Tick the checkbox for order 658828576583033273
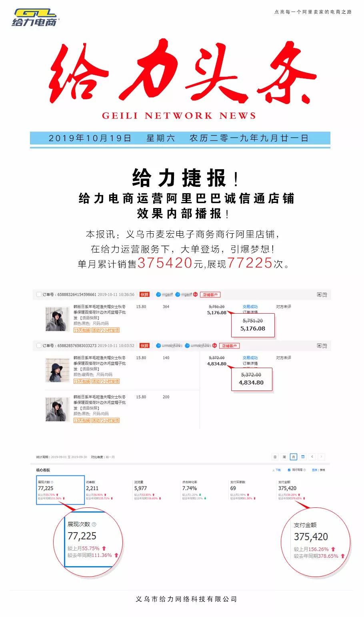The width and height of the screenshot is (364, 617). click(x=39, y=346)
